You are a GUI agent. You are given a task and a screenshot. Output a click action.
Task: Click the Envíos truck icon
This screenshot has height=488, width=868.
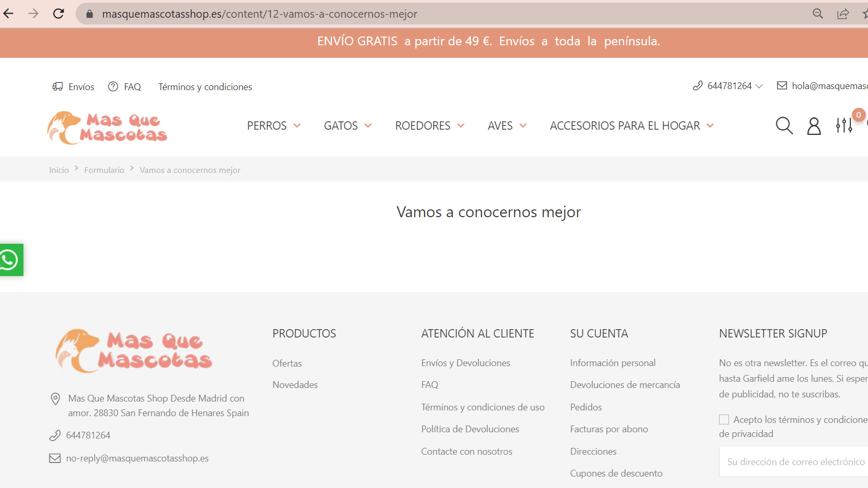click(57, 86)
